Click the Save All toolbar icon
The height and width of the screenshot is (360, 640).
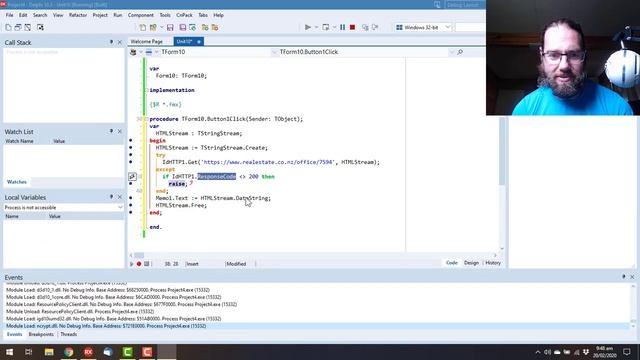182,27
